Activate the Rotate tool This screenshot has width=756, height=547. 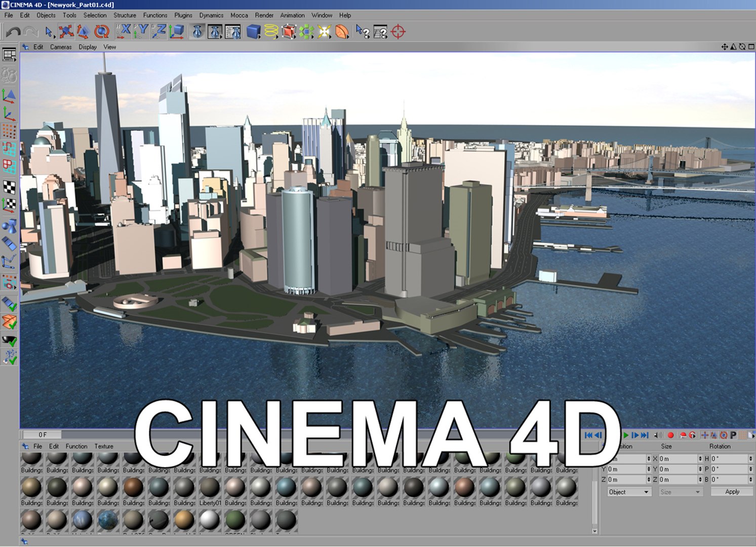coord(102,32)
